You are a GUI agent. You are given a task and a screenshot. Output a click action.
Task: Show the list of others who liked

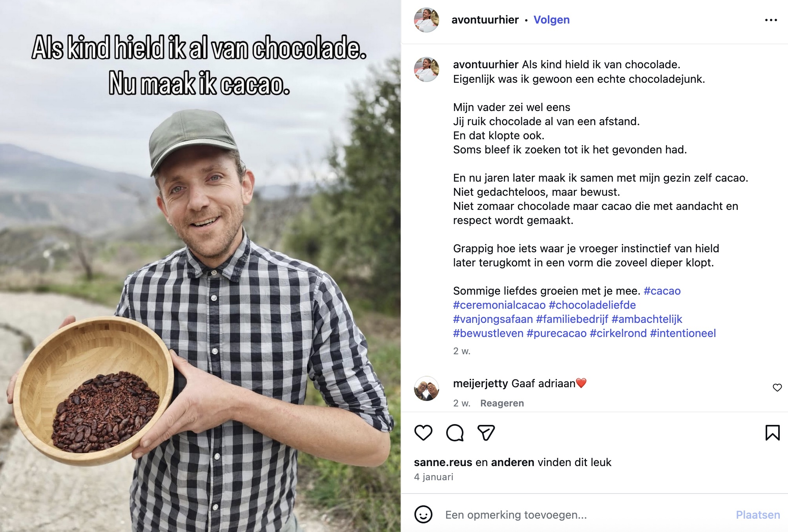click(513, 462)
